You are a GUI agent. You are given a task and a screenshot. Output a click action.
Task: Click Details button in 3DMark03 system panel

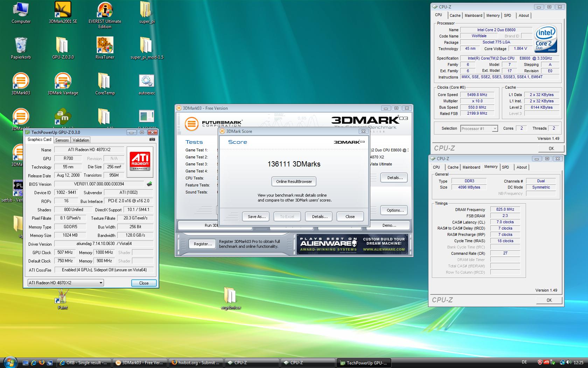395,178
